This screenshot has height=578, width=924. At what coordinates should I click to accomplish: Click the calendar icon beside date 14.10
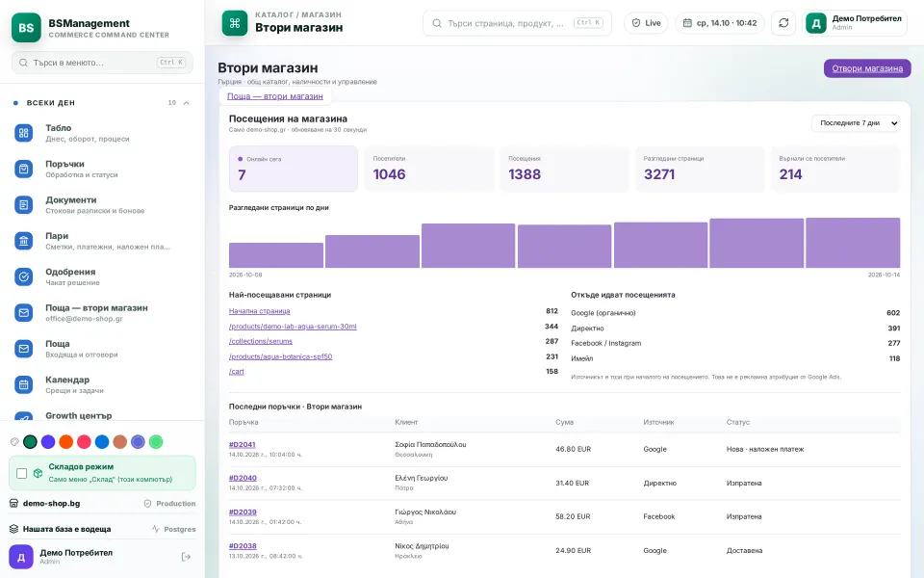coord(687,23)
